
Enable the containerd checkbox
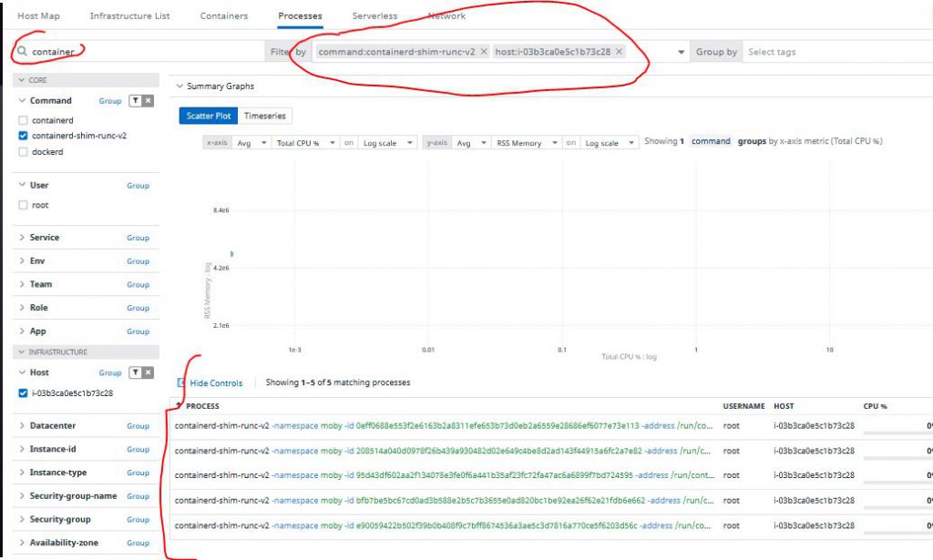23,120
